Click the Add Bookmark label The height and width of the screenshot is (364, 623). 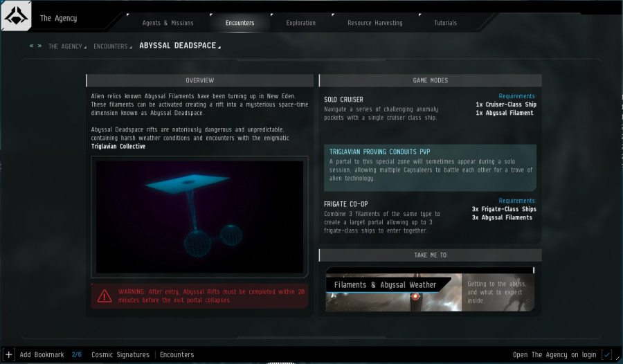[42, 354]
